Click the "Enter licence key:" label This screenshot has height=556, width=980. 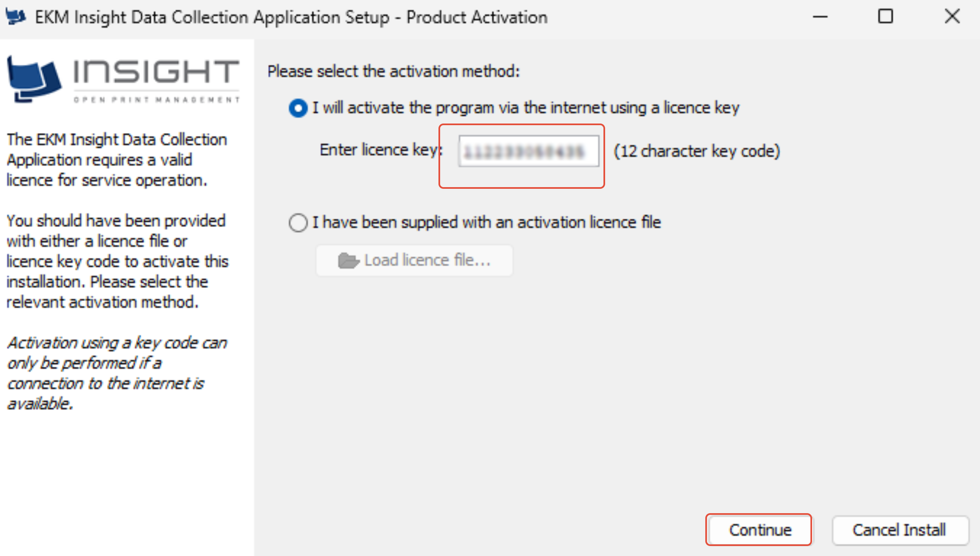pyautogui.click(x=380, y=150)
